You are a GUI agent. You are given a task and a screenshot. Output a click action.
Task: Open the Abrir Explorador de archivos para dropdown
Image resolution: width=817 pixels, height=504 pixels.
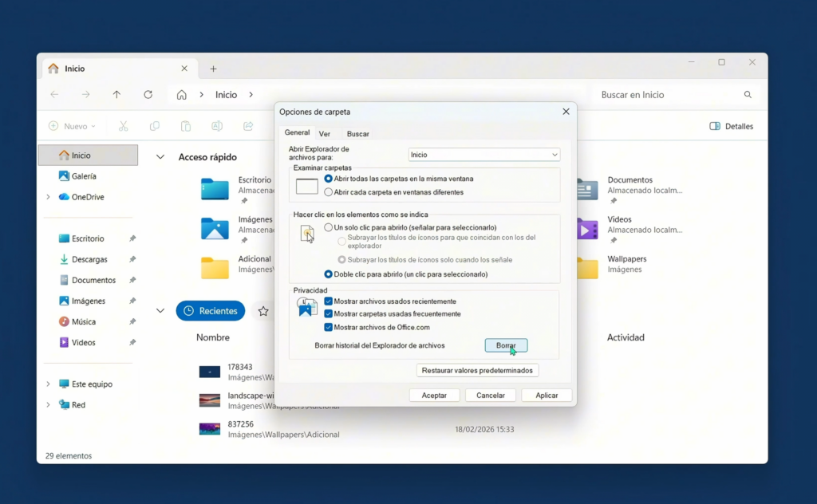click(483, 155)
